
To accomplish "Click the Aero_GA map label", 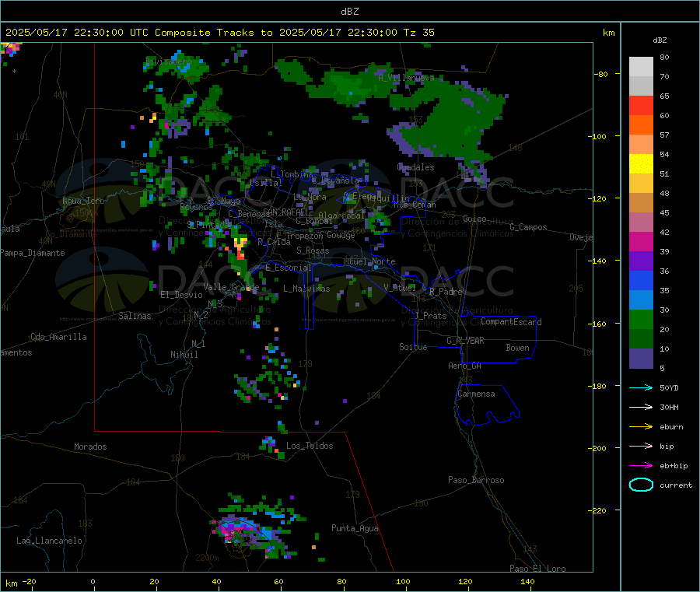I will (x=464, y=366).
